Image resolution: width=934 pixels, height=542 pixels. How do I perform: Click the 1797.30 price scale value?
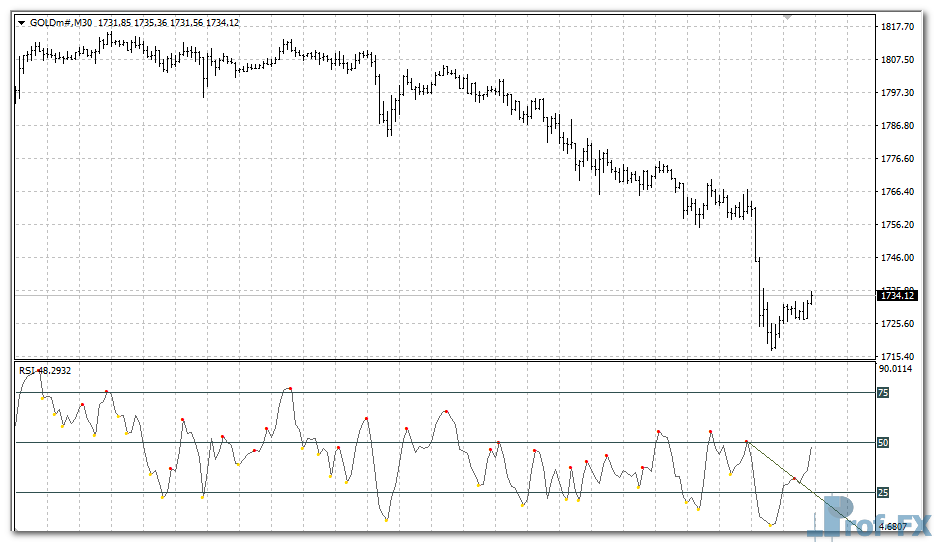pos(896,93)
